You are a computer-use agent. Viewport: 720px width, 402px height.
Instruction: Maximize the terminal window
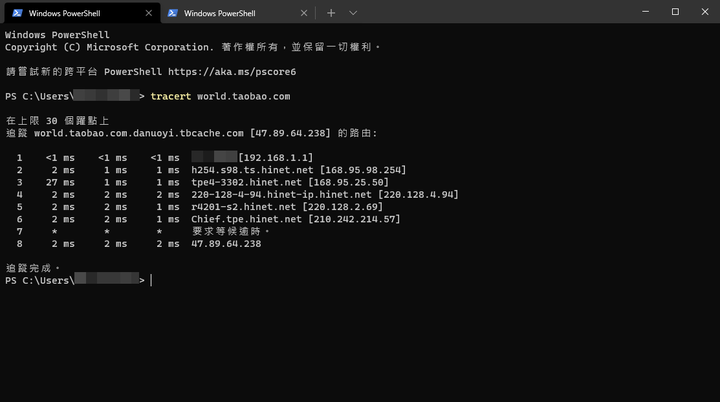coord(675,12)
